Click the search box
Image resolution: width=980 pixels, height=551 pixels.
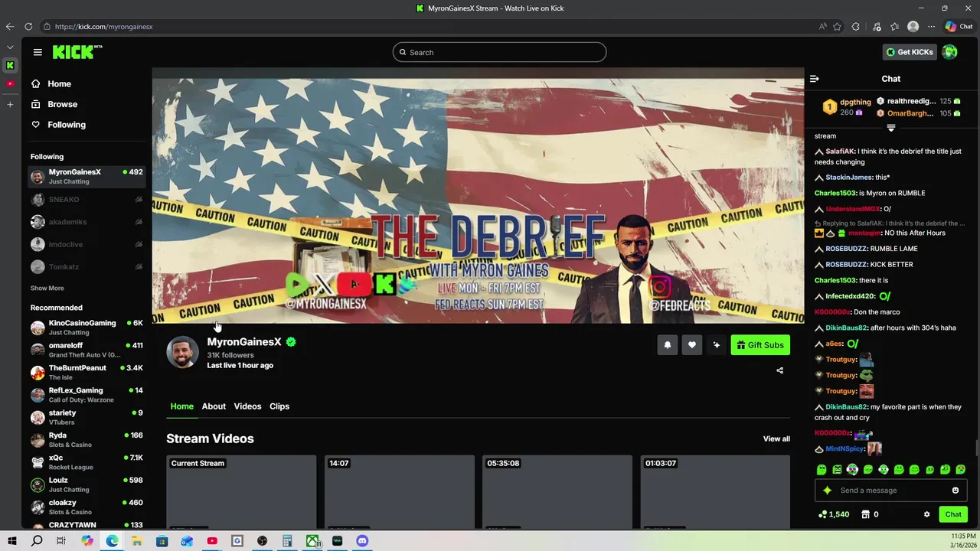[x=499, y=52]
